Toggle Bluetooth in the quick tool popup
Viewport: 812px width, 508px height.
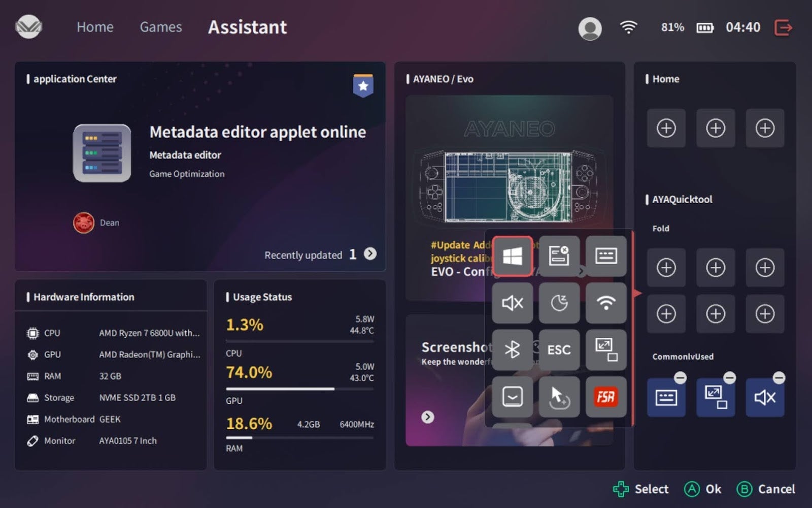point(512,350)
